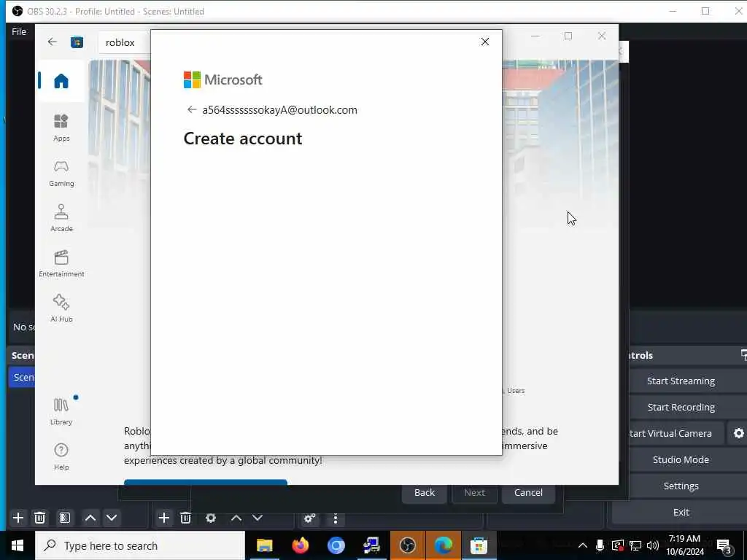Open Entertainment section in Store sidebar
Screen dimensions: 747x560
point(61,264)
